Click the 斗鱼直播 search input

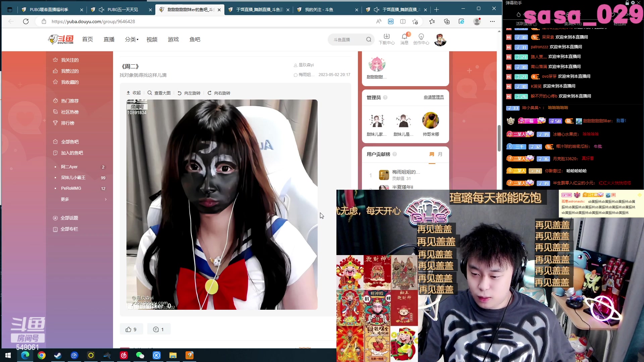point(347,40)
